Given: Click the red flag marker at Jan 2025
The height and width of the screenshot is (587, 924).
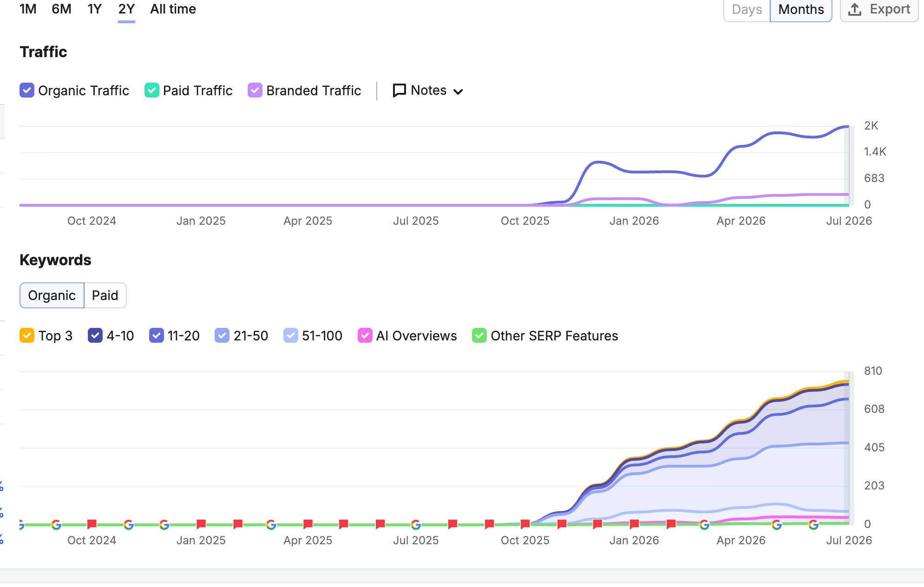Looking at the screenshot, I should (x=201, y=524).
